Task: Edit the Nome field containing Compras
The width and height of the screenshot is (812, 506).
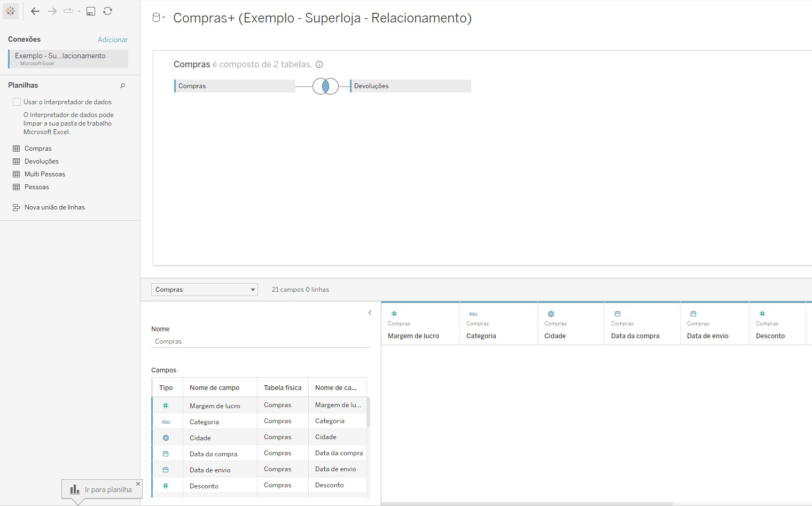Action: pyautogui.click(x=261, y=341)
